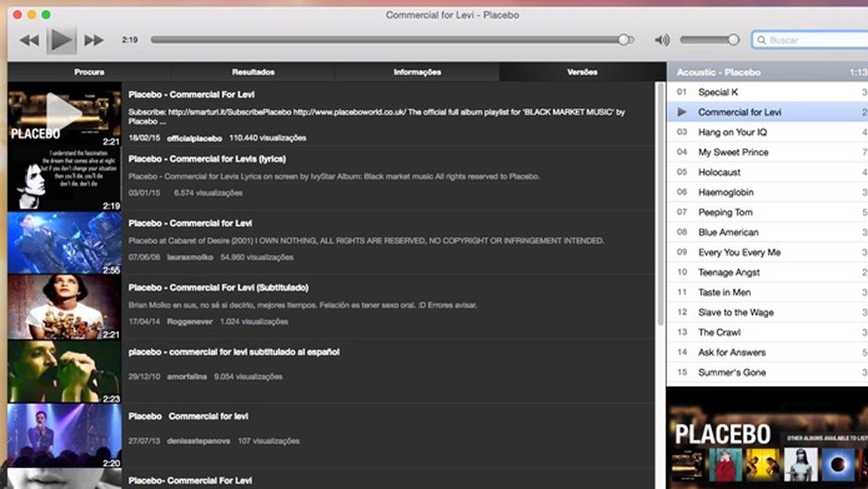Select the Versões tab
Screen dimensions: 868x489
(582, 72)
